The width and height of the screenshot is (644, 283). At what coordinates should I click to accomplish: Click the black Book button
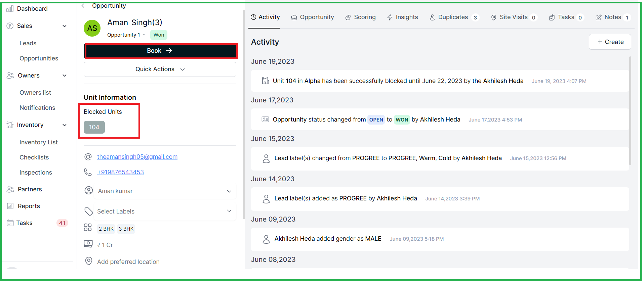click(x=160, y=51)
